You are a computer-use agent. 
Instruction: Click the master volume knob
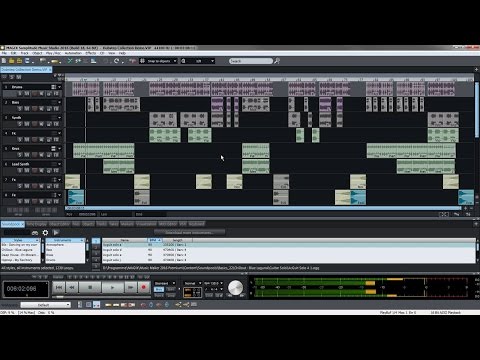pos(236,287)
